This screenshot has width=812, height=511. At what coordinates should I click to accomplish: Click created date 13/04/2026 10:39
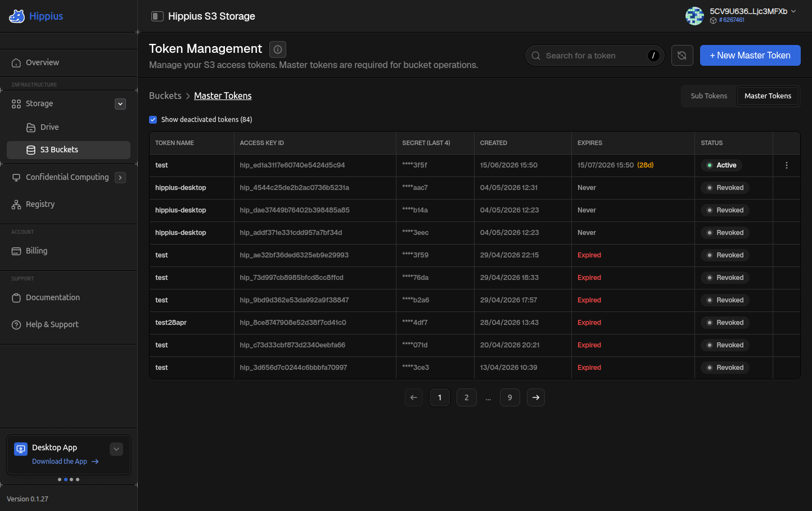pyautogui.click(x=509, y=368)
